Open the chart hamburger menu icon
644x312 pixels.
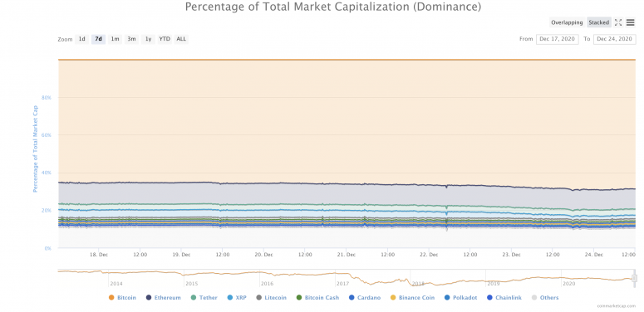click(631, 22)
